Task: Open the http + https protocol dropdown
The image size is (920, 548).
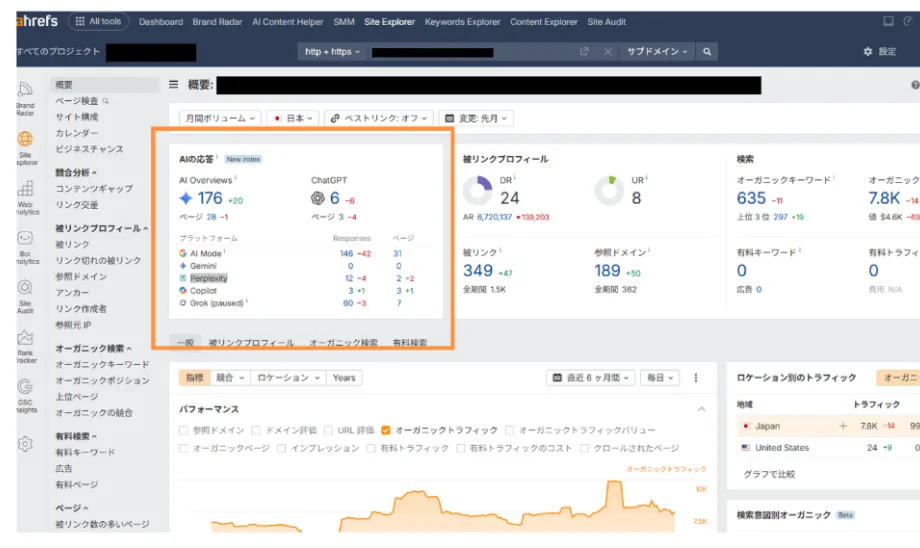Action: pyautogui.click(x=332, y=52)
